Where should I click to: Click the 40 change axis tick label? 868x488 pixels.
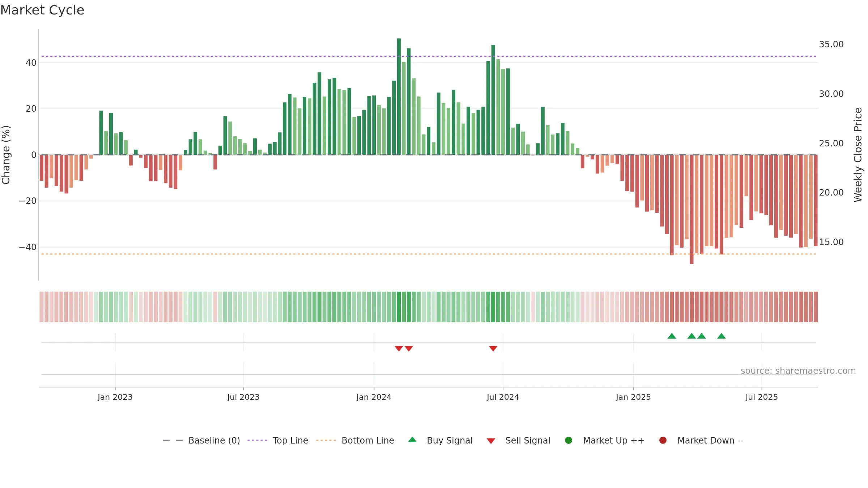(x=31, y=63)
